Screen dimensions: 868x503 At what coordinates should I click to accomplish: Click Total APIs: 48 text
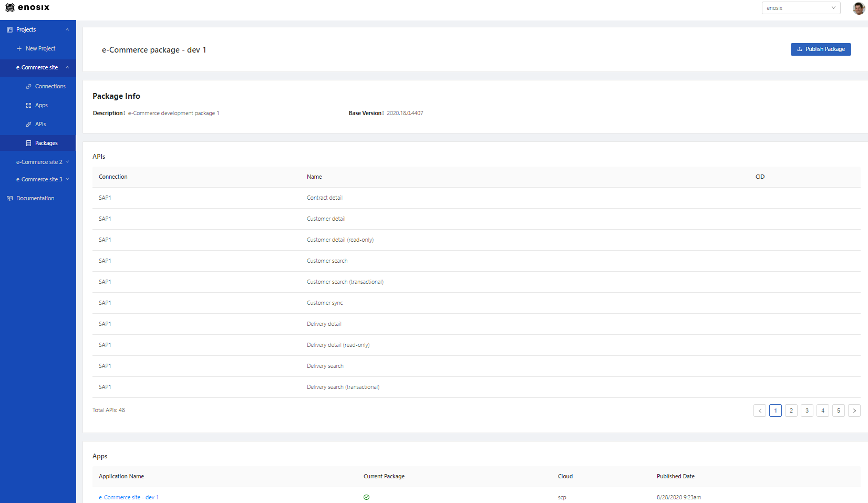click(109, 410)
